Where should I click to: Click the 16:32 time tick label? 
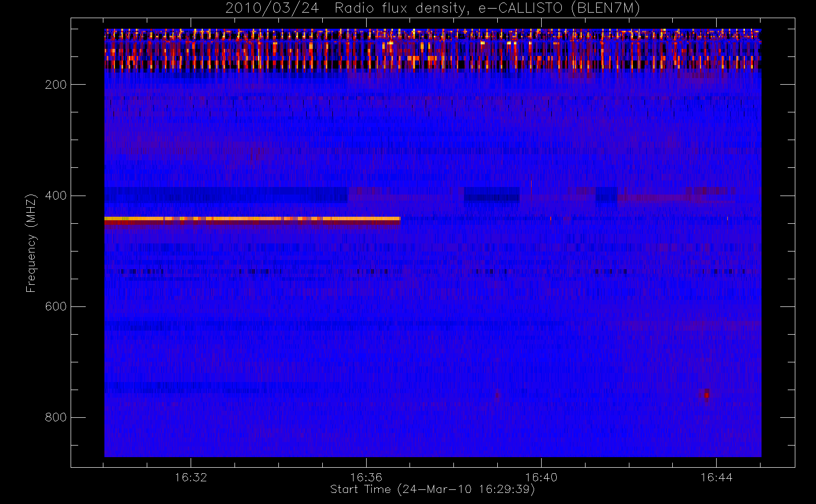coord(191,477)
